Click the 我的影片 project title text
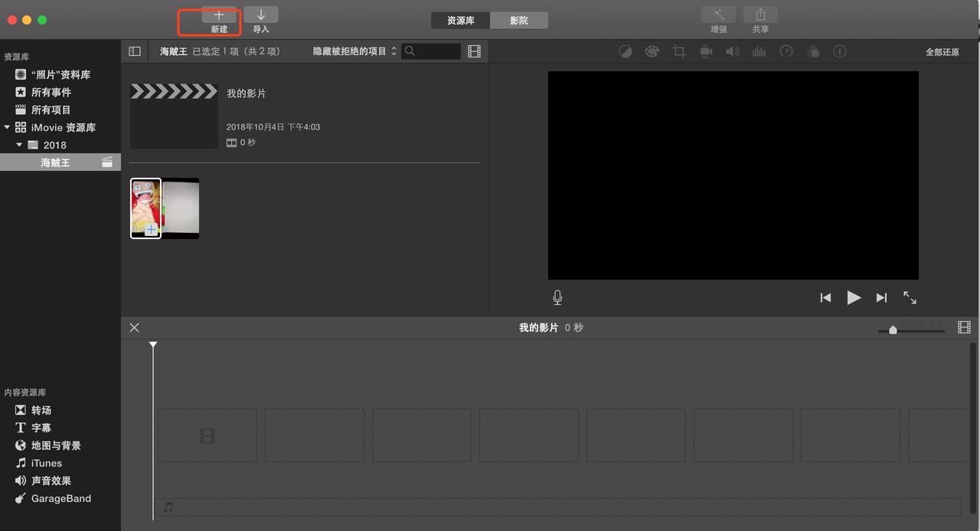Image resolution: width=980 pixels, height=531 pixels. pos(247,93)
